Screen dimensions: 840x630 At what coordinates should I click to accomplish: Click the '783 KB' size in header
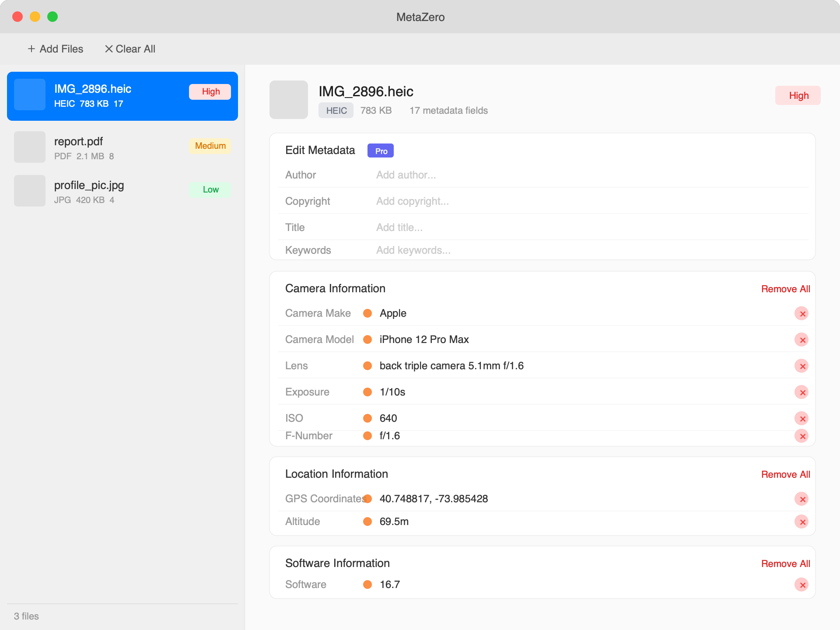(x=376, y=111)
